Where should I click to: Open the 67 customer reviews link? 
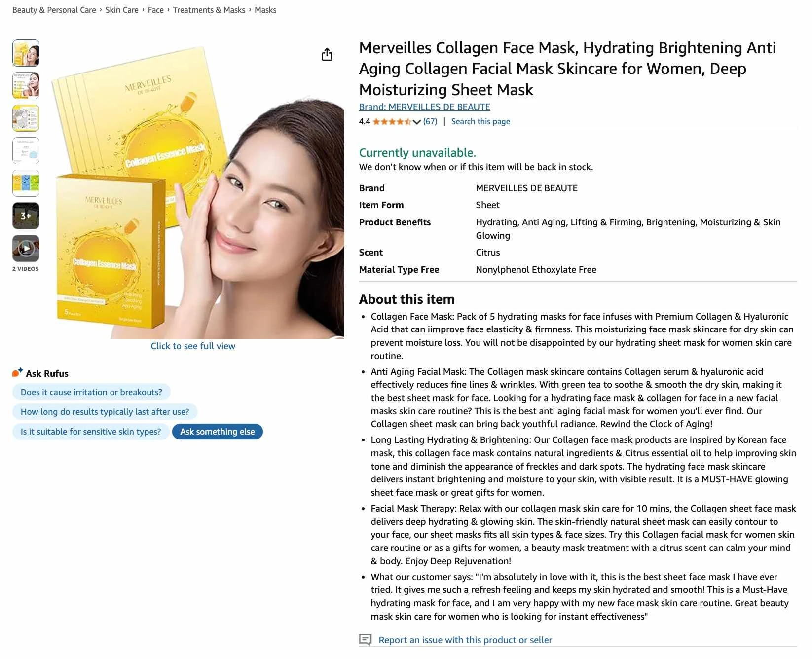430,121
